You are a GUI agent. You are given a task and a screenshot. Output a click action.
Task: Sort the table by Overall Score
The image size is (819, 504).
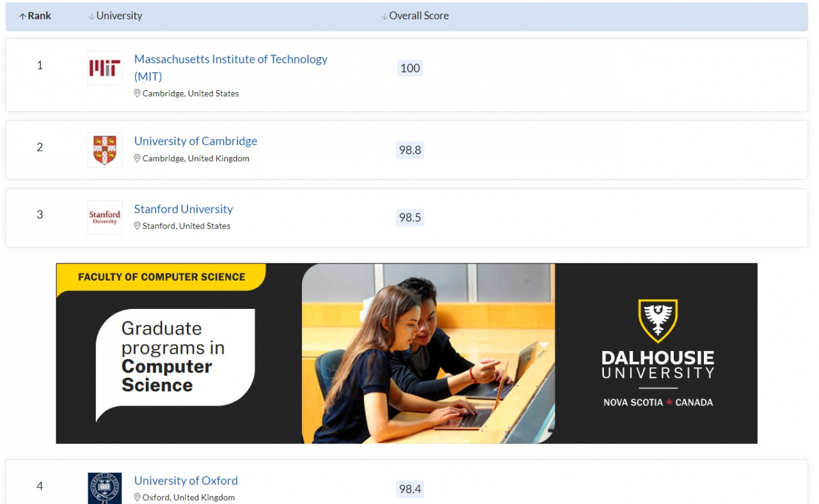pyautogui.click(x=415, y=16)
